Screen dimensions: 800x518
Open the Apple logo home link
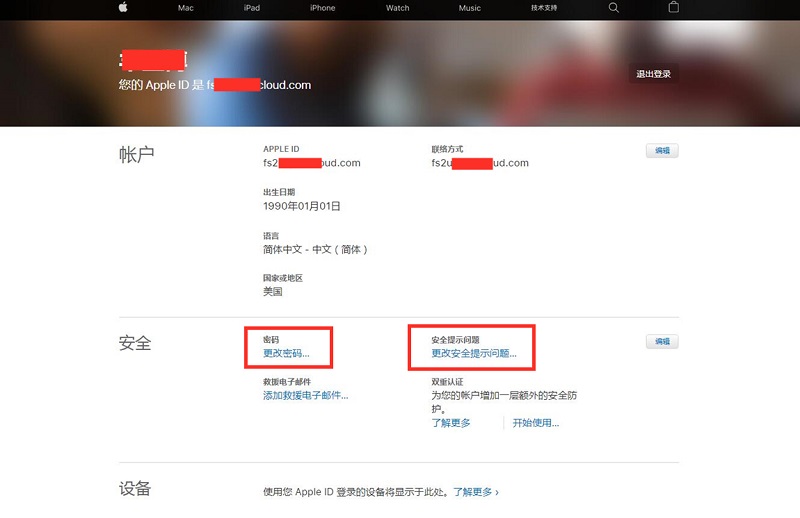[x=123, y=7]
